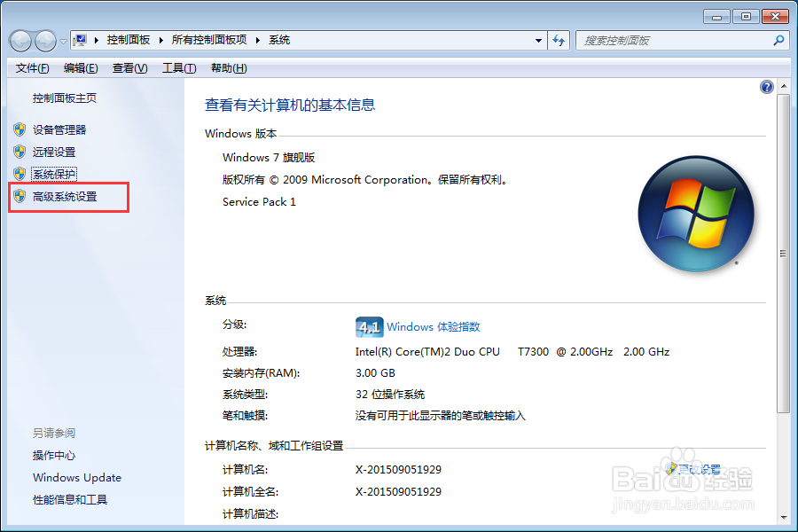Open the recent pages dropdown beside Forward
The image size is (798, 532).
click(x=63, y=42)
